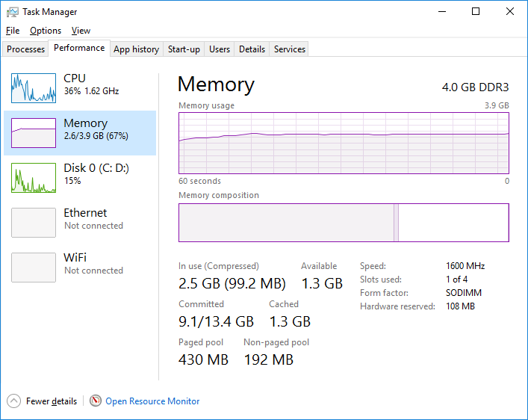Click the Memory usage graph area
This screenshot has height=420, width=528.
(x=344, y=143)
